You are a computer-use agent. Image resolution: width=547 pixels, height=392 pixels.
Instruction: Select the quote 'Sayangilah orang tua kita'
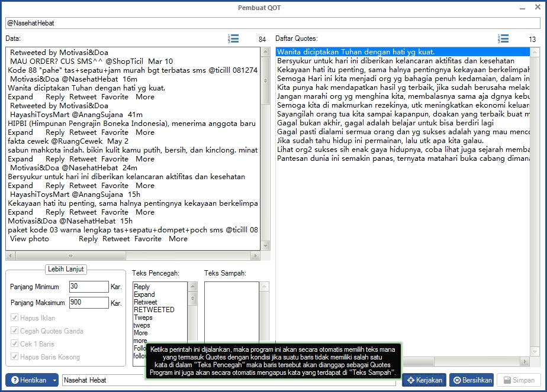[403, 114]
